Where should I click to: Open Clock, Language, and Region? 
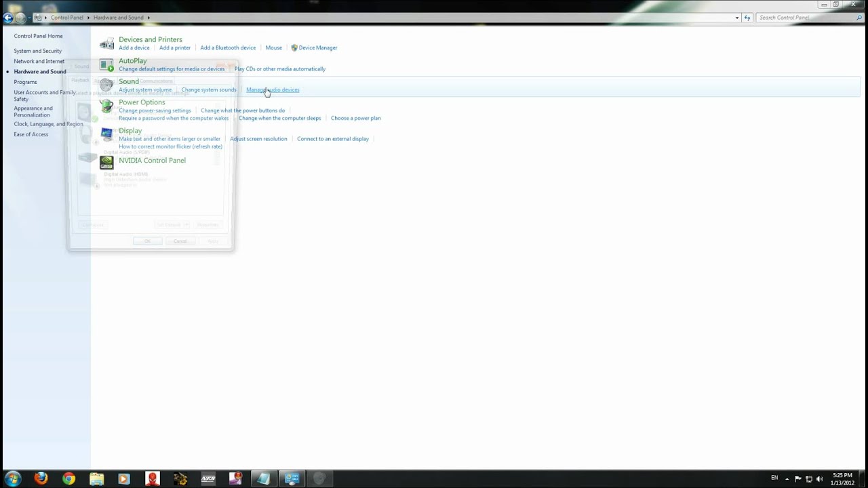coord(48,124)
